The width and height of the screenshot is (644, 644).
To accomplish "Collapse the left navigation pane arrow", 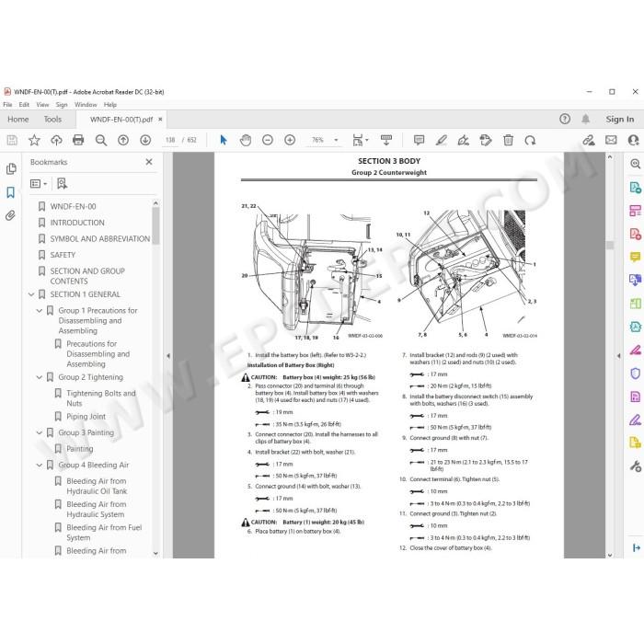I will [168, 356].
